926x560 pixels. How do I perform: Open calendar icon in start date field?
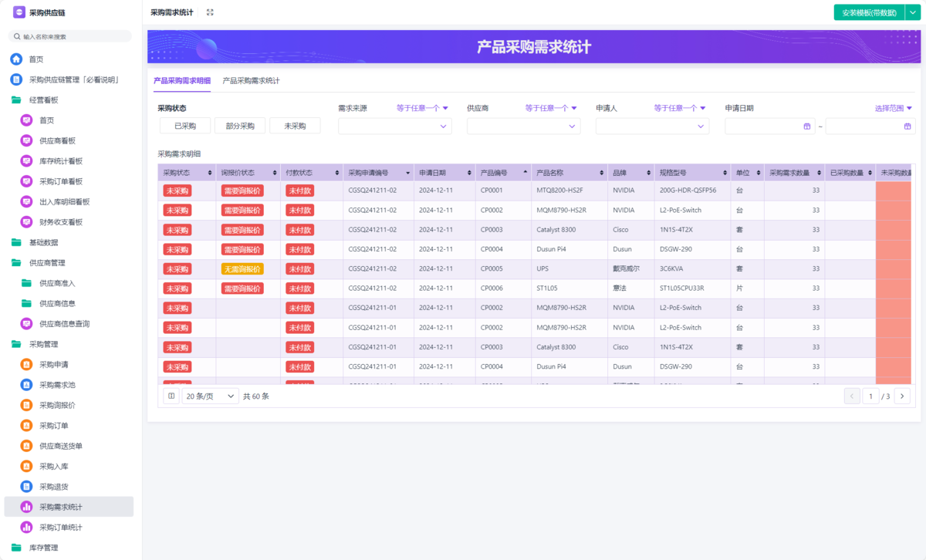click(x=807, y=127)
